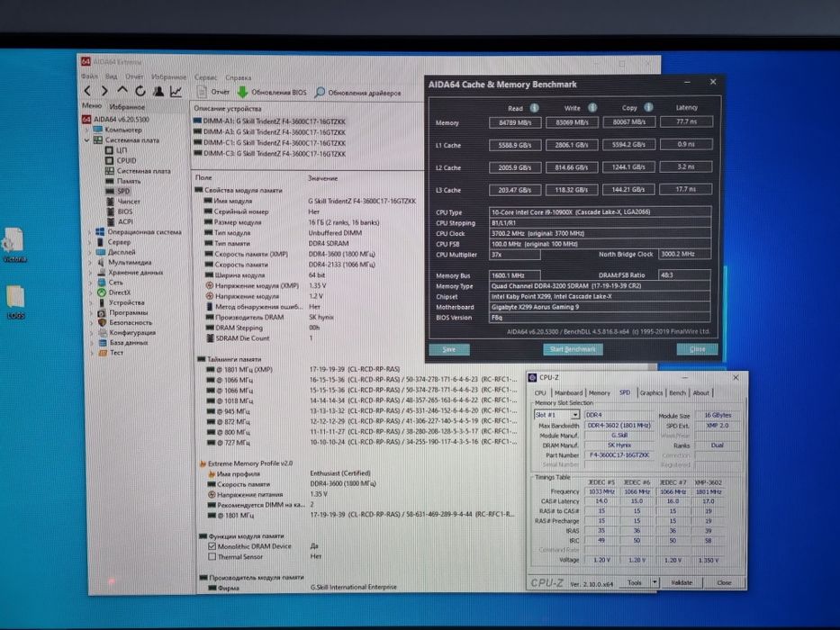
Task: Expand Хранение данных tree node
Action: (90, 273)
